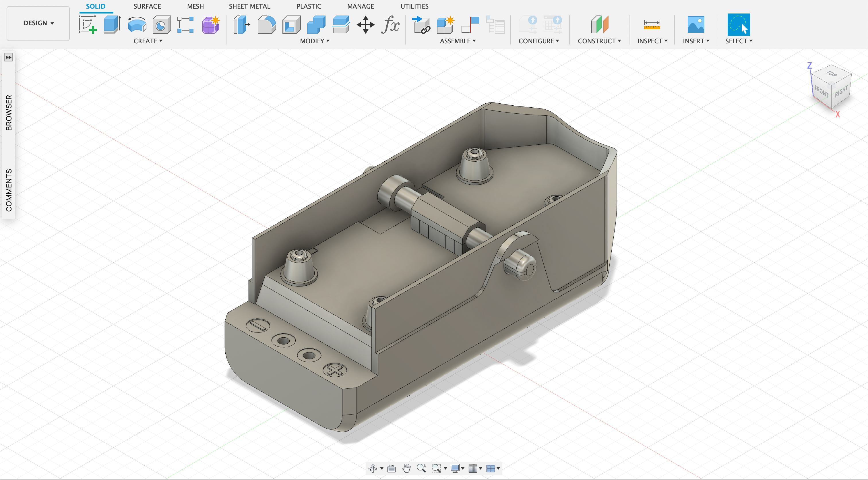Switch to the SURFACE tab

click(x=147, y=6)
